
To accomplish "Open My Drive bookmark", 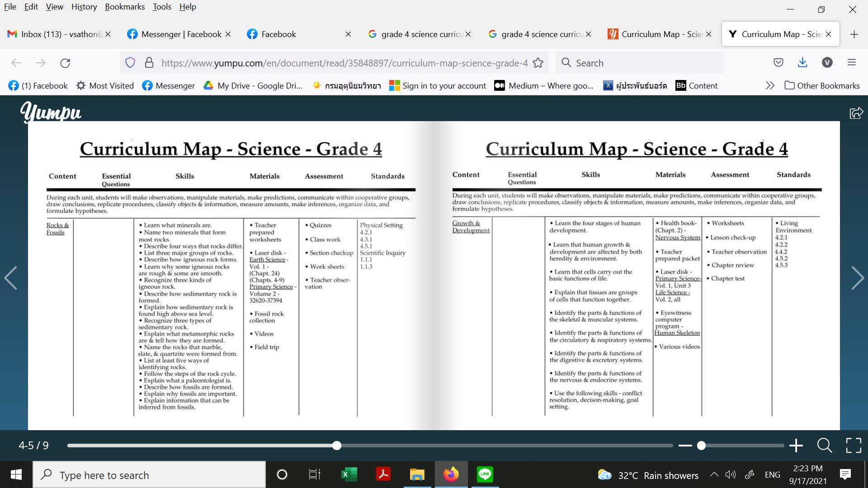I will point(253,85).
